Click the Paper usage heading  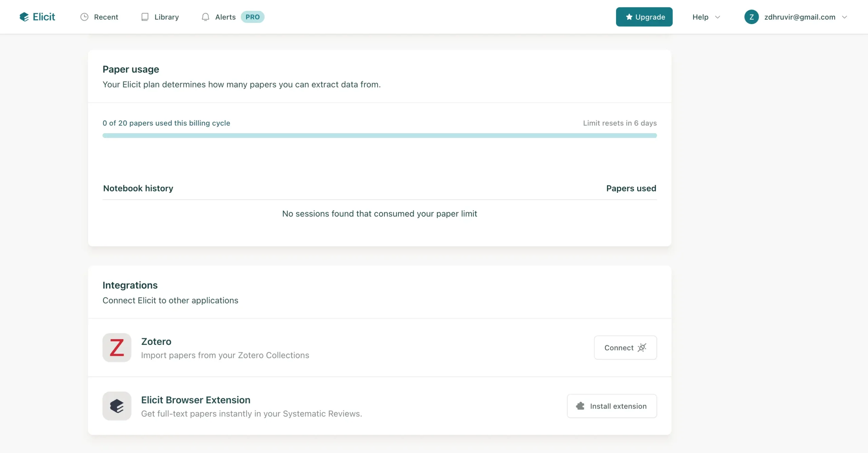point(131,69)
